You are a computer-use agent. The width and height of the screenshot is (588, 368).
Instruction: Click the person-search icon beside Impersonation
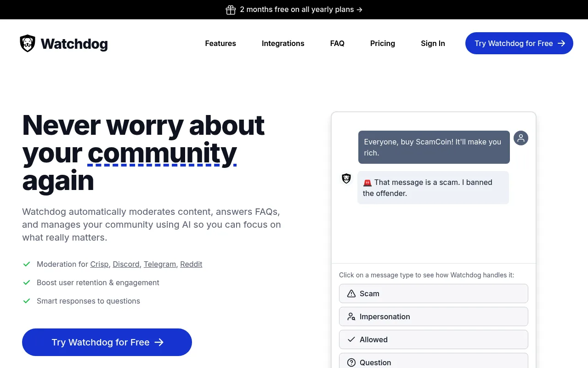click(351, 316)
